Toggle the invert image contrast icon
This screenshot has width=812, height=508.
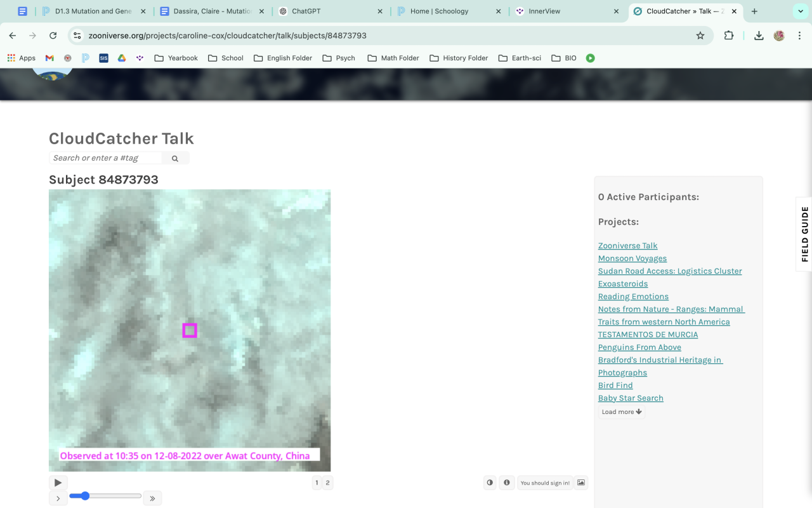(x=490, y=483)
